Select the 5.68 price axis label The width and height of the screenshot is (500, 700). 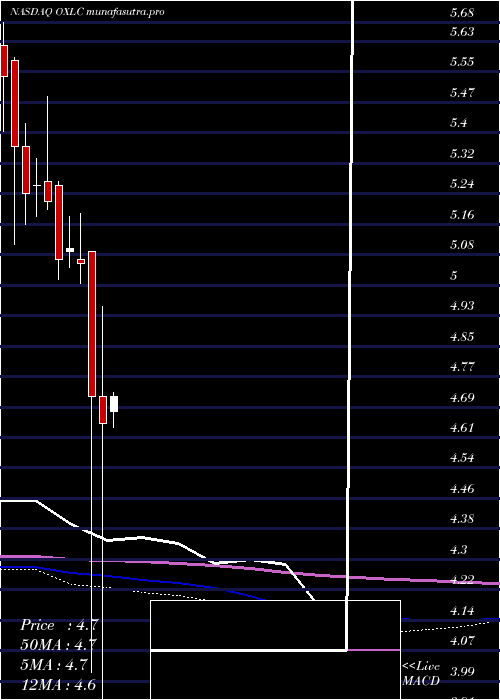(462, 13)
